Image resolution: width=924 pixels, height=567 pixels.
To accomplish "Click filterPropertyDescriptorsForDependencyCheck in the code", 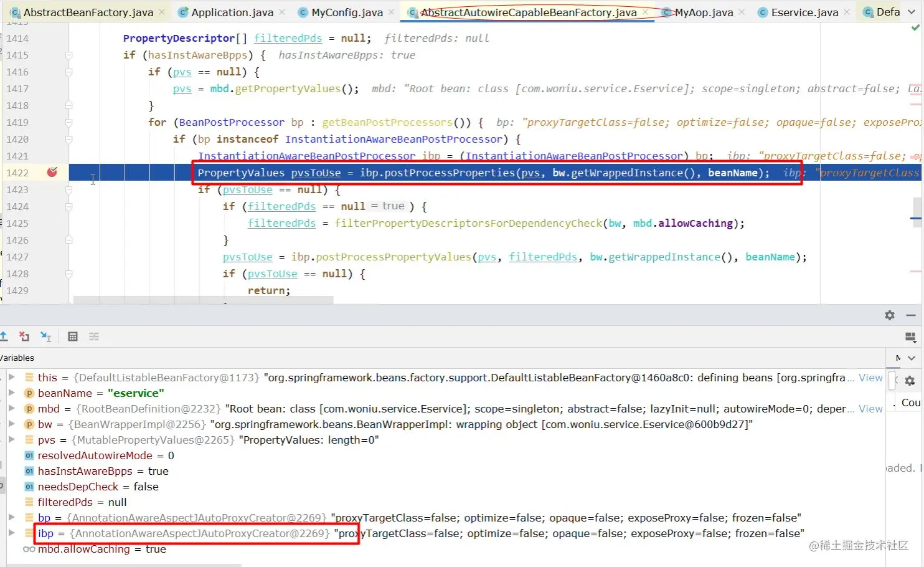I will (x=468, y=223).
